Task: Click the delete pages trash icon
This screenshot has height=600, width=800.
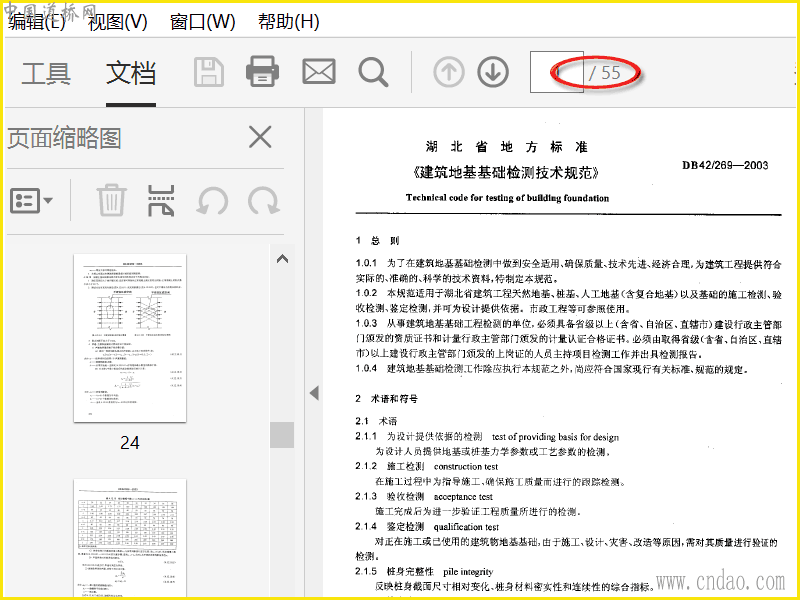Action: click(x=111, y=200)
